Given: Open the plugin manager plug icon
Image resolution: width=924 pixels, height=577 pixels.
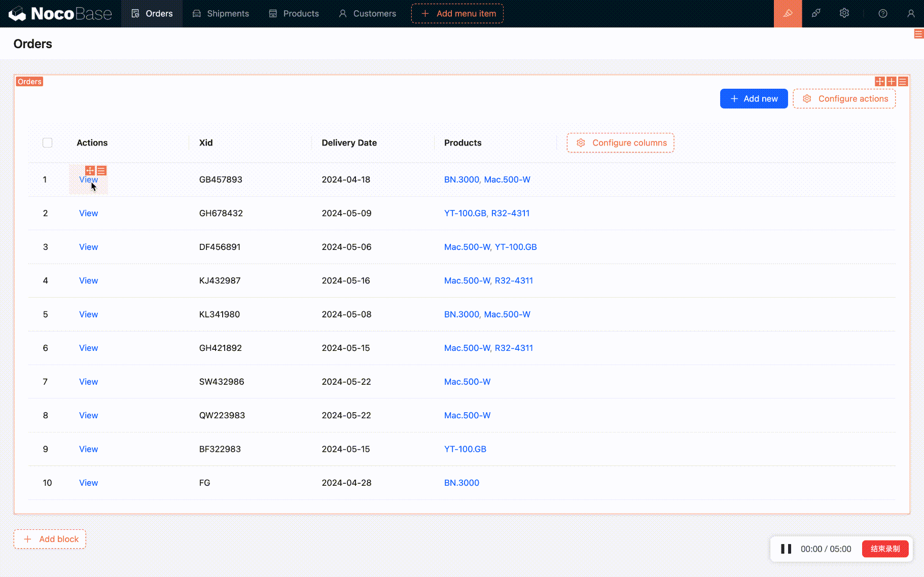Looking at the screenshot, I should pyautogui.click(x=816, y=14).
